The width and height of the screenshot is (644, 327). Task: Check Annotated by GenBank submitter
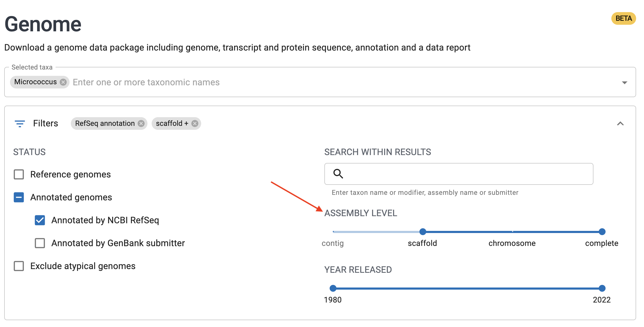pos(40,243)
